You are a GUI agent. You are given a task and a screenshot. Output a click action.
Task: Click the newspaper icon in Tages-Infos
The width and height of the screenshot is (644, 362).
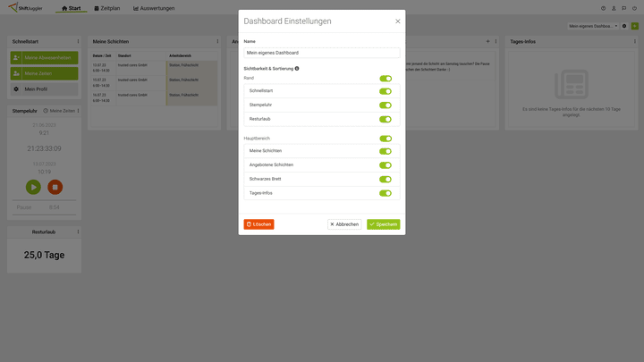[x=572, y=84]
